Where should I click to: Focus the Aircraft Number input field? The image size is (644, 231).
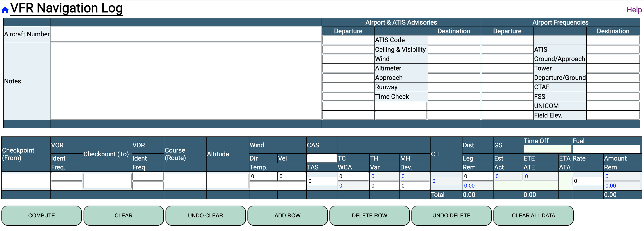coord(186,34)
